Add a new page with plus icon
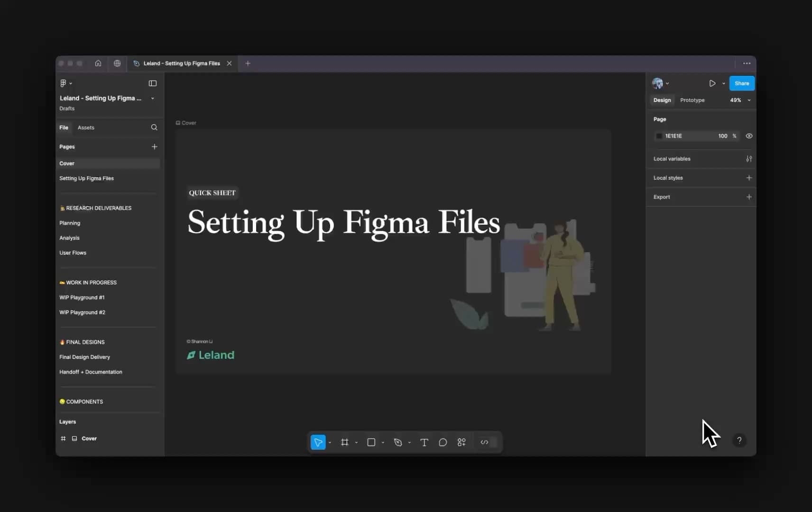812x512 pixels. tap(154, 147)
